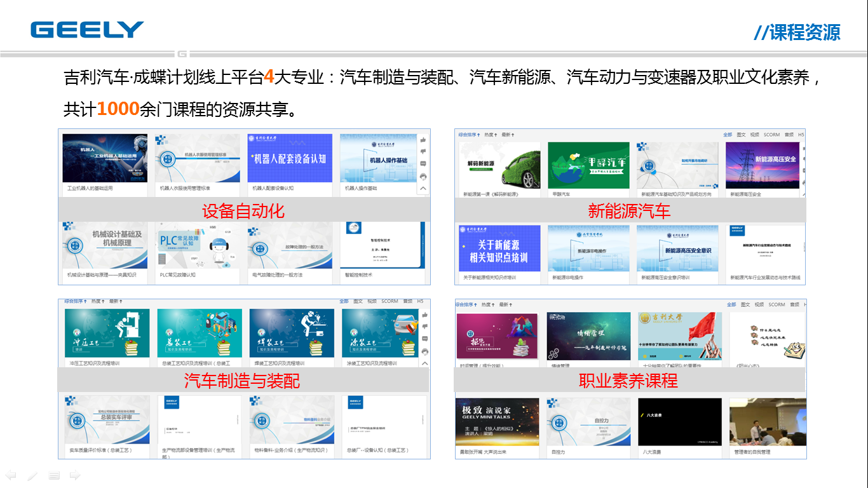This screenshot has width=868, height=488.
Task: Sort by 最新 in 新能源汽车 panel
Action: click(508, 135)
